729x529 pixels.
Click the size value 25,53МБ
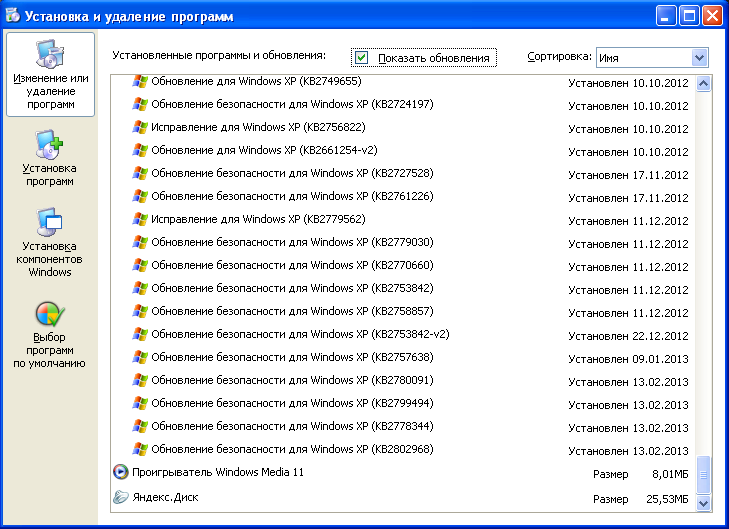(x=667, y=499)
